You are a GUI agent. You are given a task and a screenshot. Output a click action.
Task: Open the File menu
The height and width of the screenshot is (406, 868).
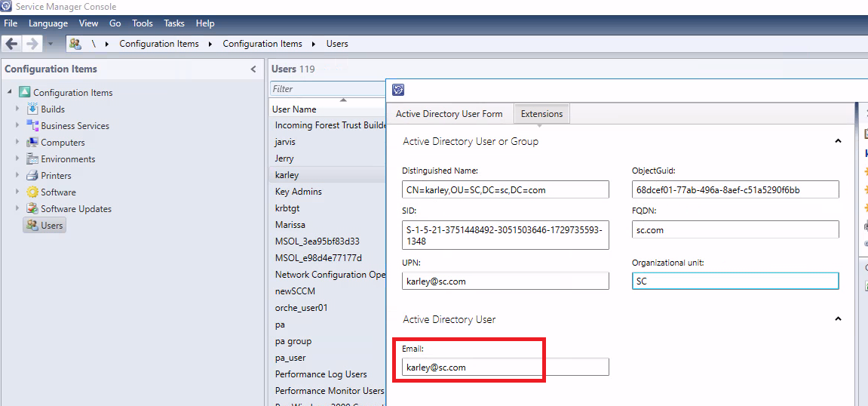tap(11, 23)
